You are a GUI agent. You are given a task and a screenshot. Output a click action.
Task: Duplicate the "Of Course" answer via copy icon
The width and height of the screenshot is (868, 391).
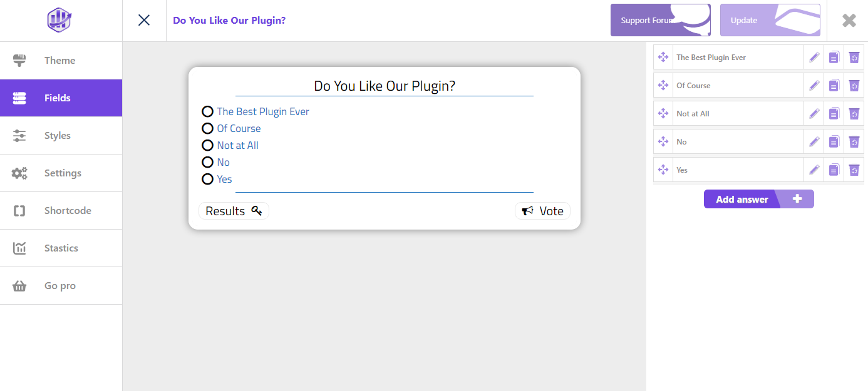[834, 86]
